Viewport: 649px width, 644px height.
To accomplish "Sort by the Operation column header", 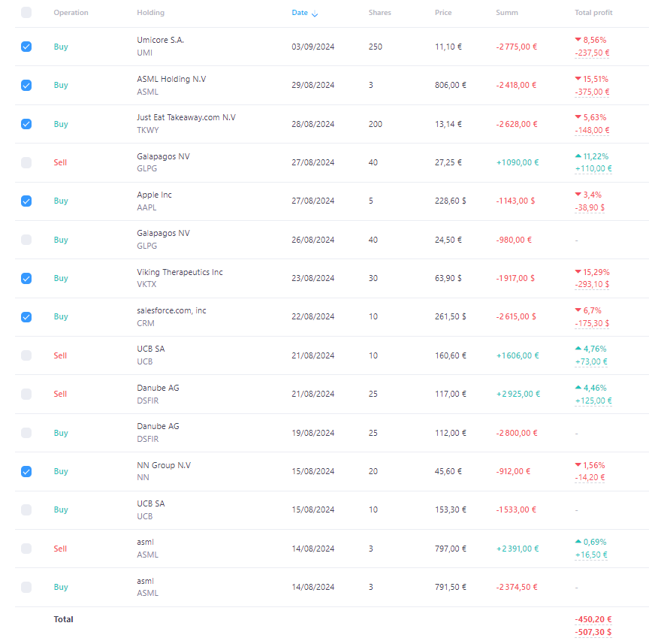I will coord(71,13).
